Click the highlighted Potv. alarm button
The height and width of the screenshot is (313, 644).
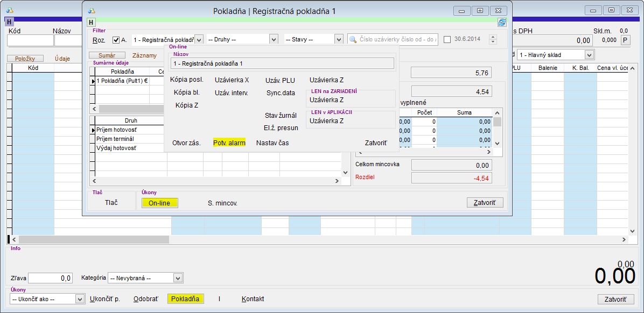[x=229, y=143]
